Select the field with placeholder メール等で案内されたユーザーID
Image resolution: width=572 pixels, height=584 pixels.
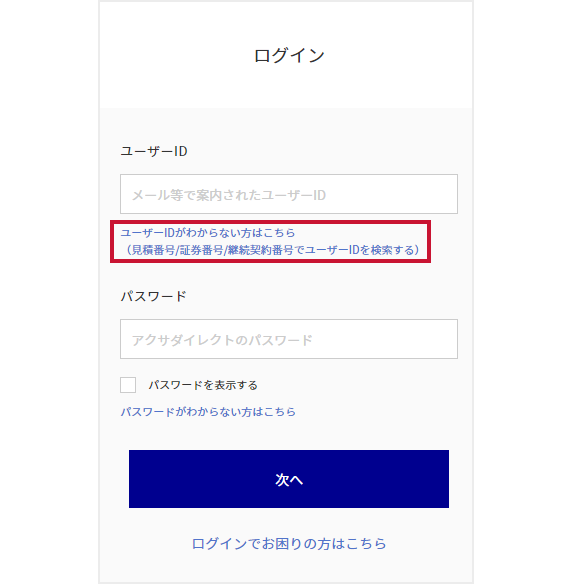point(289,194)
